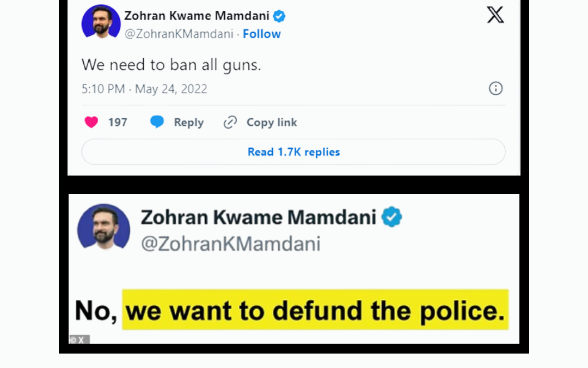This screenshot has width=588, height=368.
Task: Click the chain icon beside Copy link
Action: click(x=230, y=122)
